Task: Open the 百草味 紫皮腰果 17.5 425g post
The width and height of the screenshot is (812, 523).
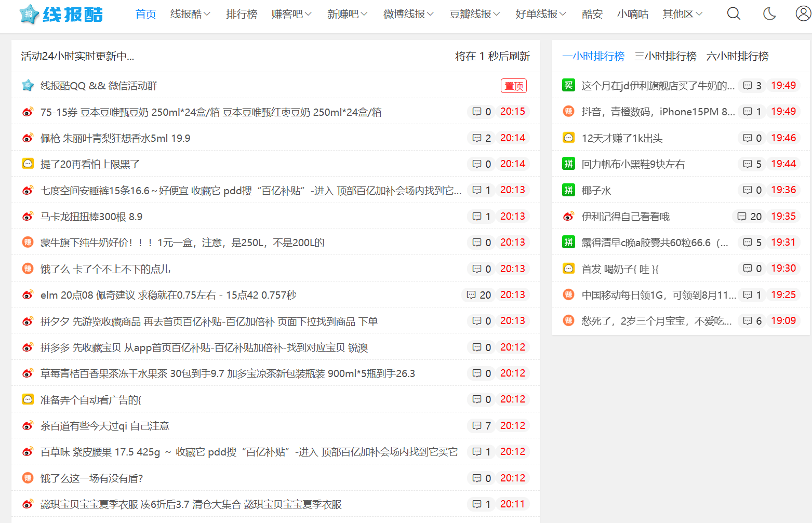Action: [x=249, y=452]
